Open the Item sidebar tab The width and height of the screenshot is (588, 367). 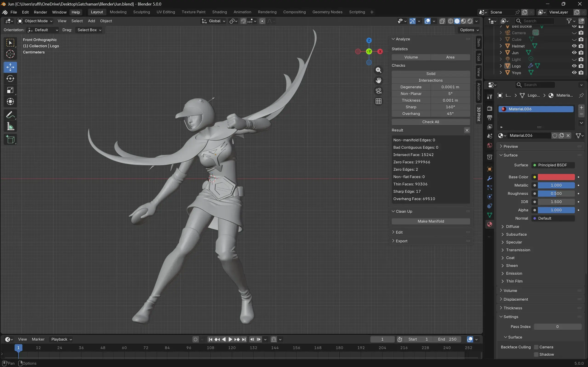479,42
